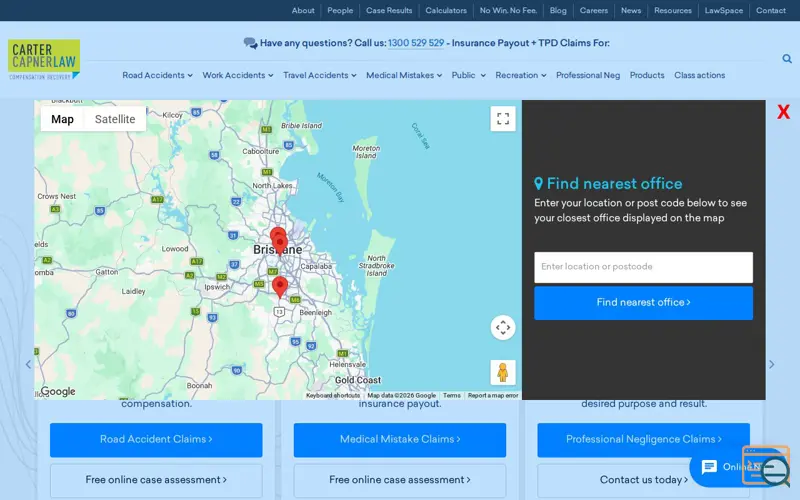The height and width of the screenshot is (500, 800).
Task: Open the online chat bubble icon
Action: (709, 467)
